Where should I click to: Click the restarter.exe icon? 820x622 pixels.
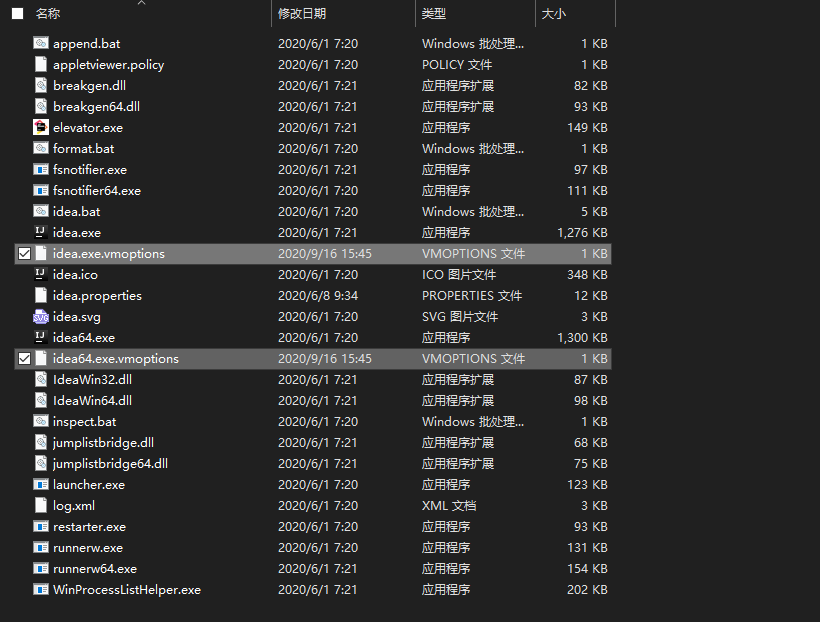pyautogui.click(x=41, y=526)
